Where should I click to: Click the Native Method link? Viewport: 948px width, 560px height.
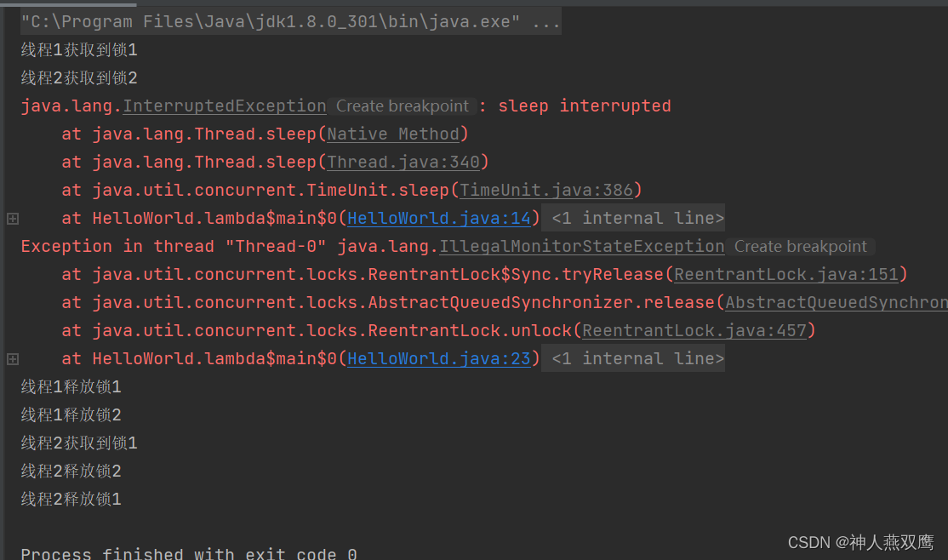tap(393, 134)
